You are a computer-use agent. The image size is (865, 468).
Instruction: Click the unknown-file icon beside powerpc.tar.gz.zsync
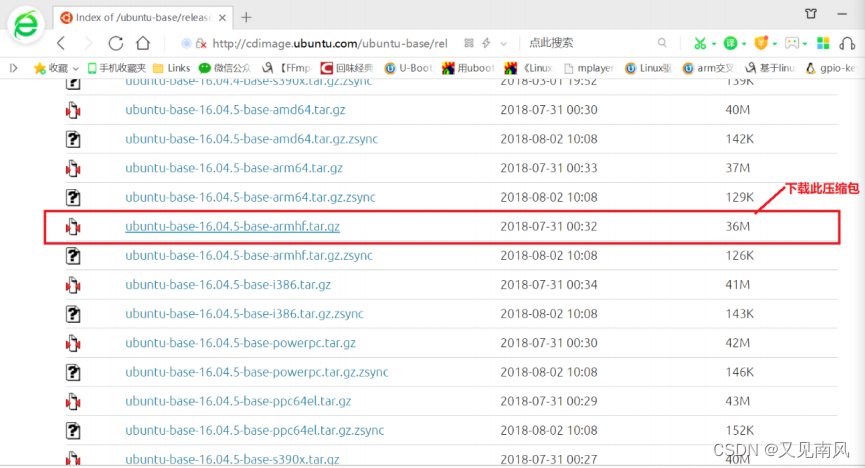click(x=73, y=372)
